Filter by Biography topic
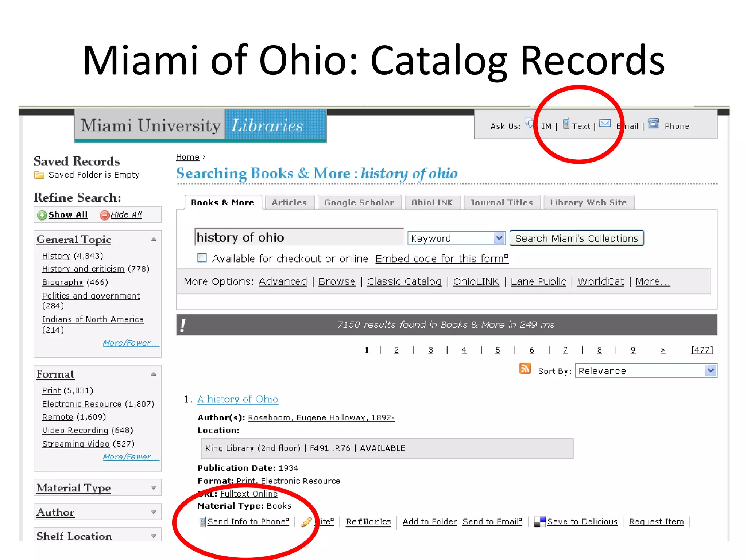The image size is (747, 560). tap(63, 282)
